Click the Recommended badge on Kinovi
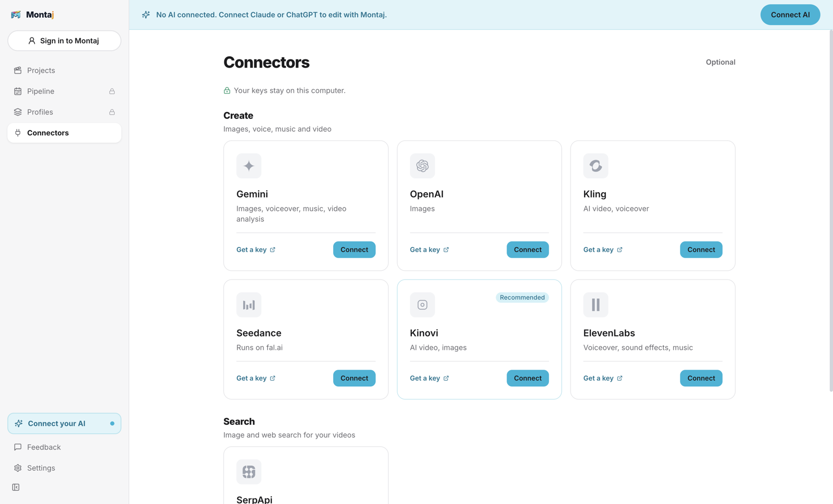Screen dimensions: 833x504 click(x=522, y=297)
